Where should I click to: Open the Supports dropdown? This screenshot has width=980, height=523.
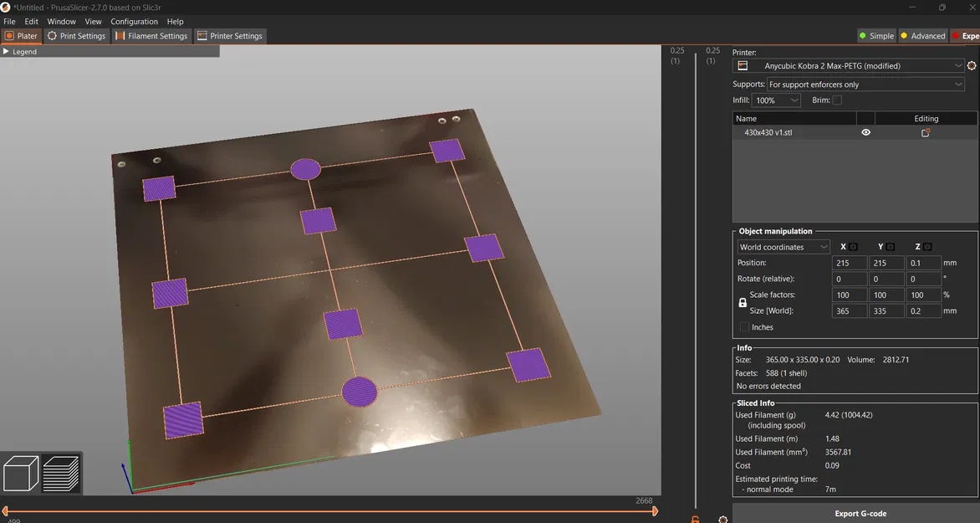[865, 85]
